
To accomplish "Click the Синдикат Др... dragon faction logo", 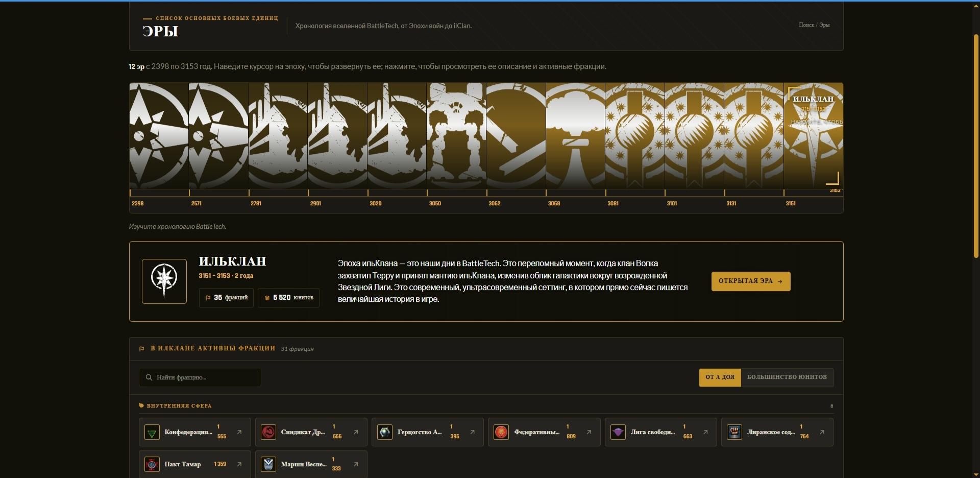I will [x=268, y=433].
